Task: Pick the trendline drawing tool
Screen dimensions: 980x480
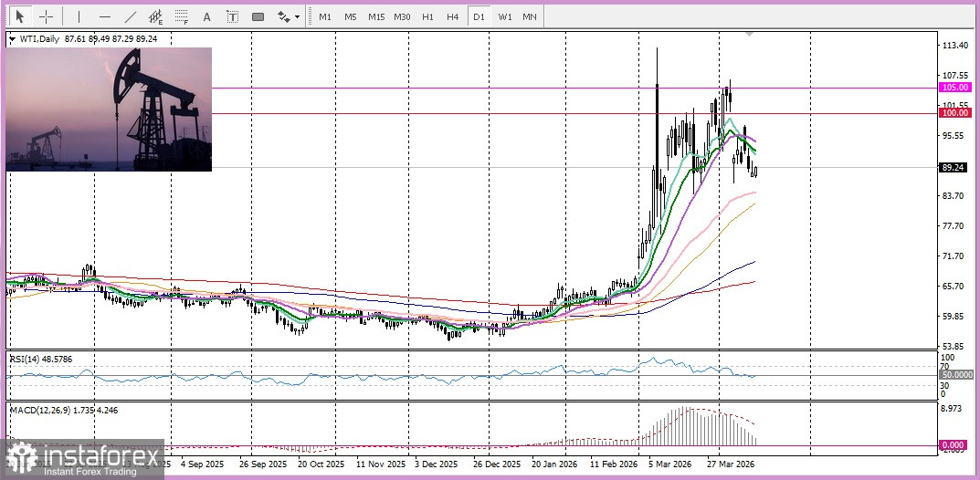Action: (131, 16)
